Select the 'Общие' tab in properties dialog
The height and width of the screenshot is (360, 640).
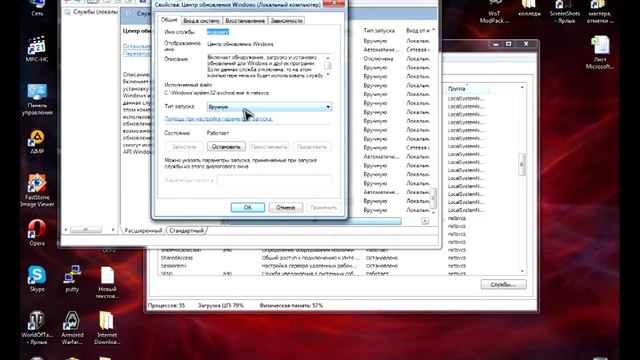[x=169, y=20]
